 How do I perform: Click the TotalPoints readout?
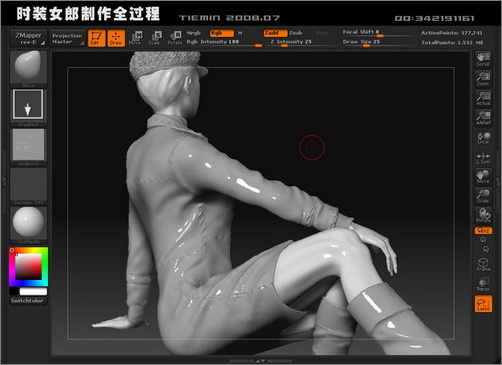[x=451, y=43]
